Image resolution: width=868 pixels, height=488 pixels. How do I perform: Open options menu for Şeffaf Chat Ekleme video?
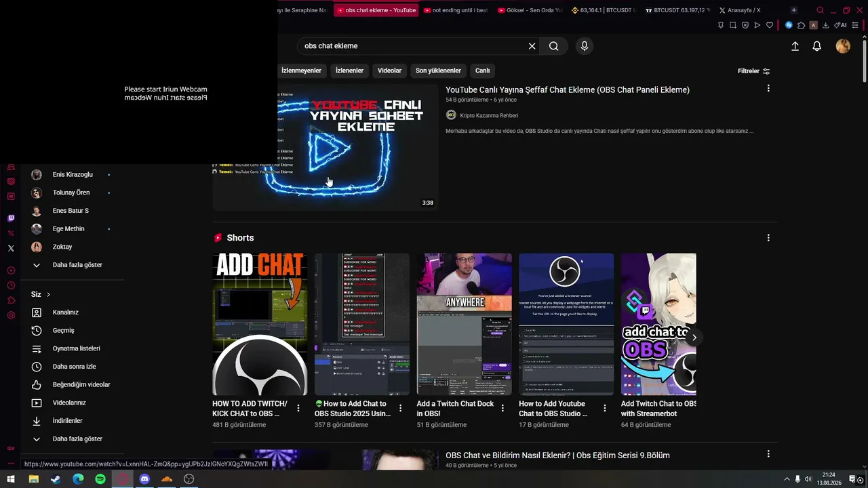[768, 89]
